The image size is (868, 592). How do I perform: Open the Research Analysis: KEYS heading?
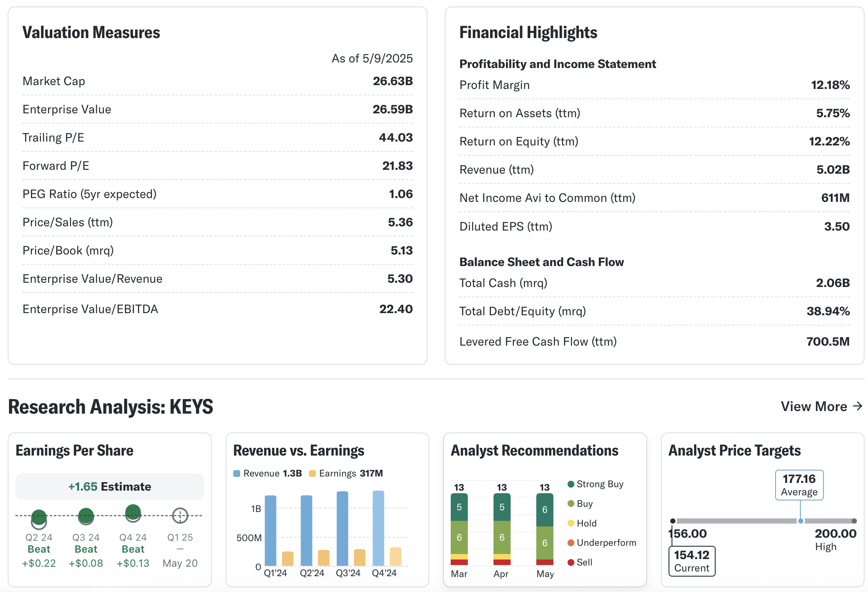110,406
